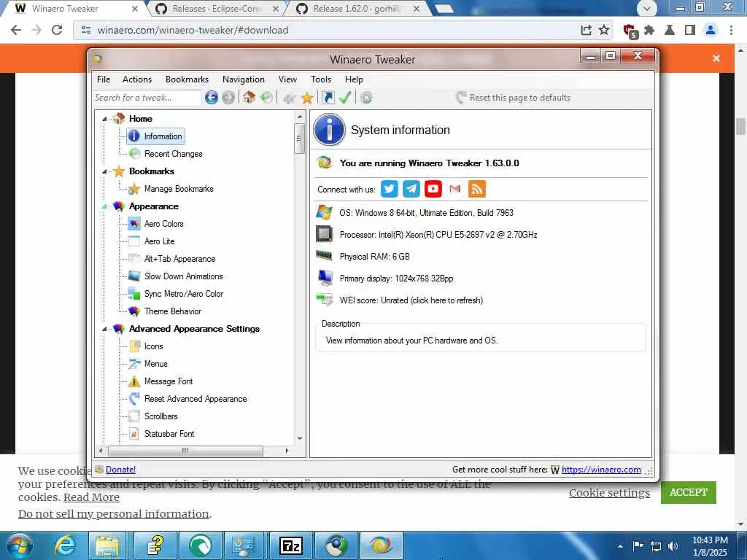The height and width of the screenshot is (560, 747).
Task: Click the gold star bookmarks toolbar icon
Action: click(307, 98)
